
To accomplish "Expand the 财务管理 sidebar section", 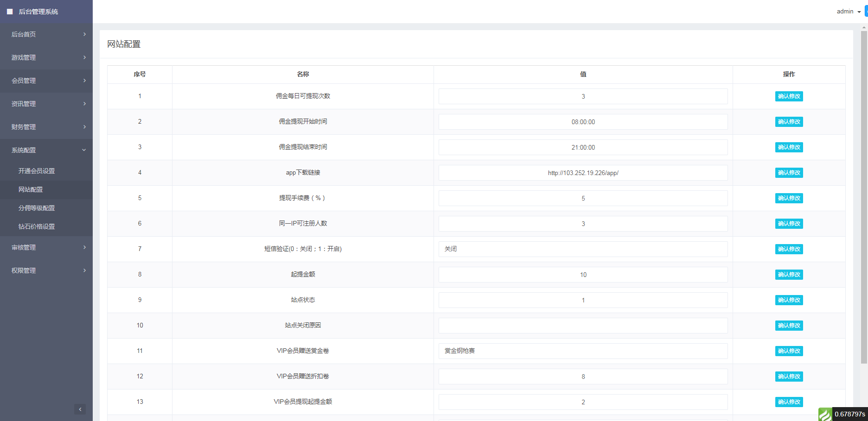I will point(46,127).
